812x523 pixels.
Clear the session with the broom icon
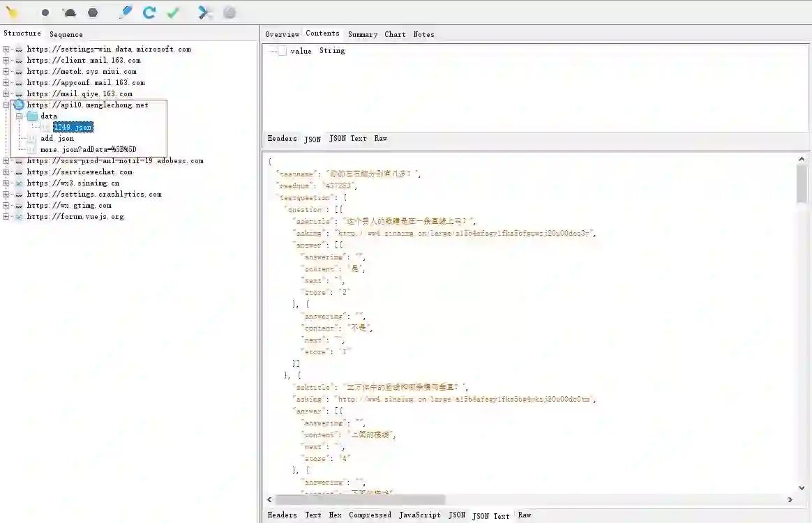(x=12, y=13)
